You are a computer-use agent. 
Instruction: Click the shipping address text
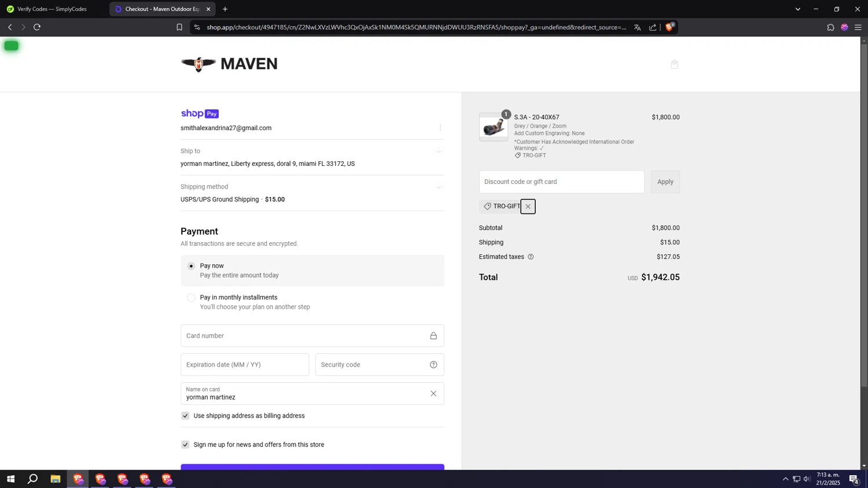click(267, 164)
